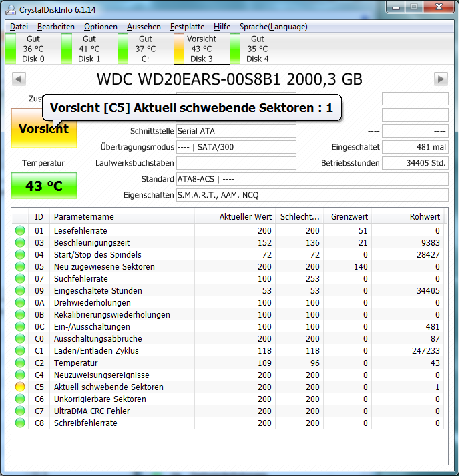The width and height of the screenshot is (460, 476).
Task: Click raw value 247233
Action: (426, 350)
